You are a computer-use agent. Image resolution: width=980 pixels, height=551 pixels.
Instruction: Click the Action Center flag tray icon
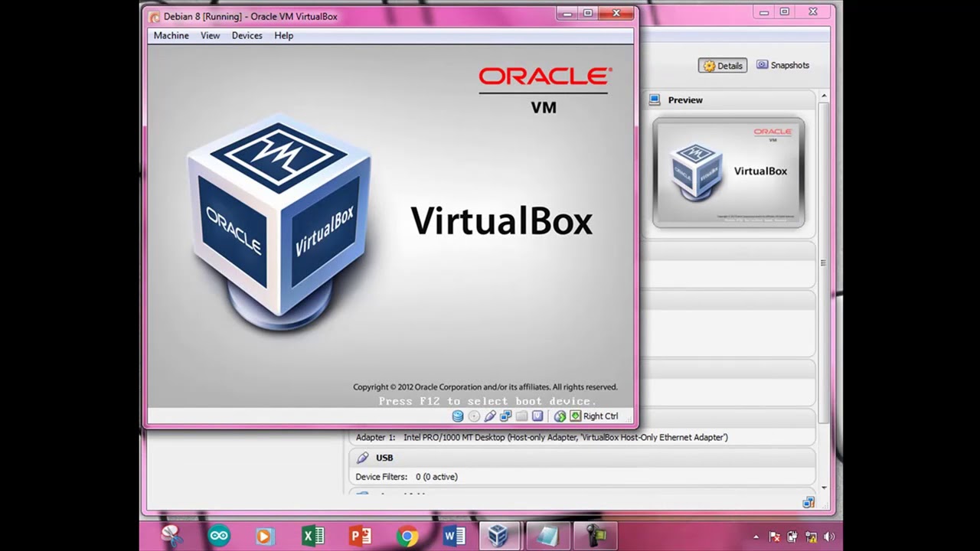pos(774,537)
